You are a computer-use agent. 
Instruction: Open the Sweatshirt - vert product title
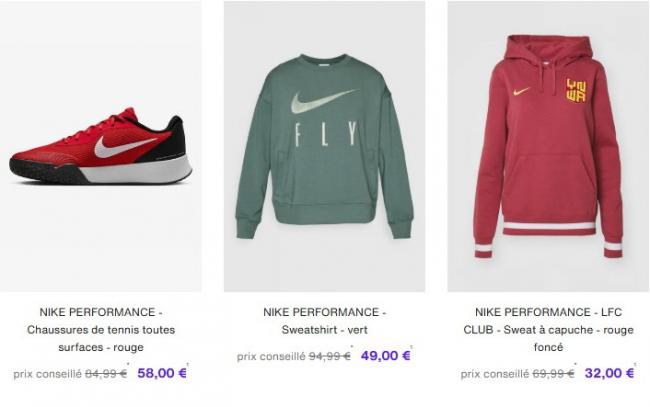[324, 321]
